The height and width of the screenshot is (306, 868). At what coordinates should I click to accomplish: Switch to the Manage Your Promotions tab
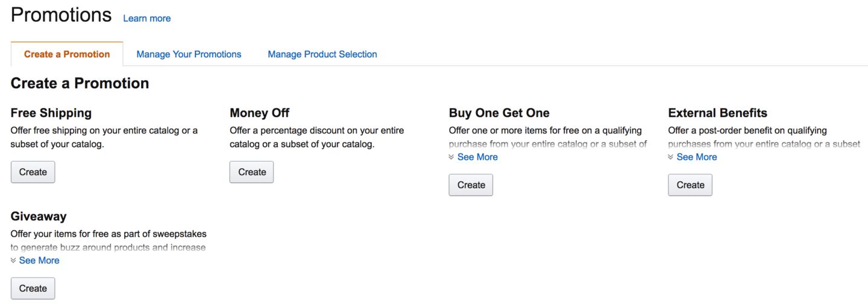[x=189, y=54]
